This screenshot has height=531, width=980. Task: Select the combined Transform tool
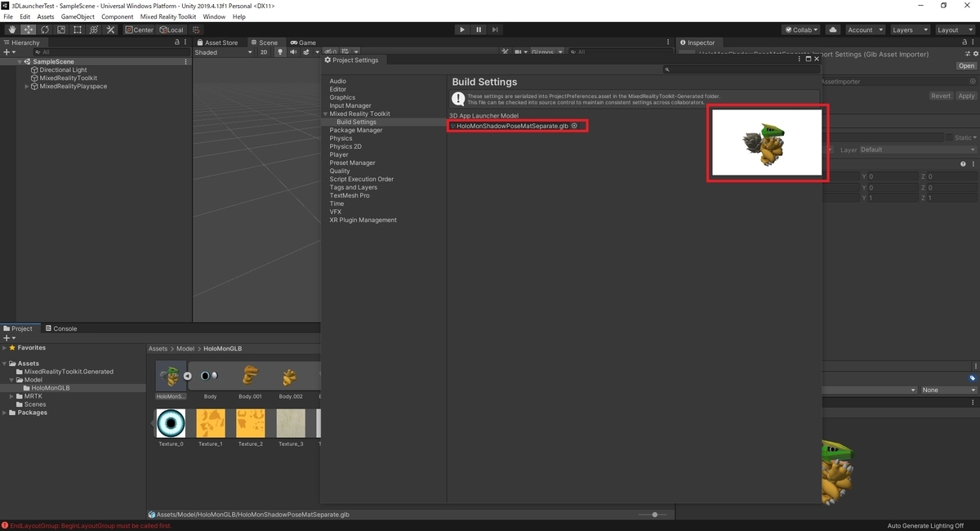click(x=93, y=29)
